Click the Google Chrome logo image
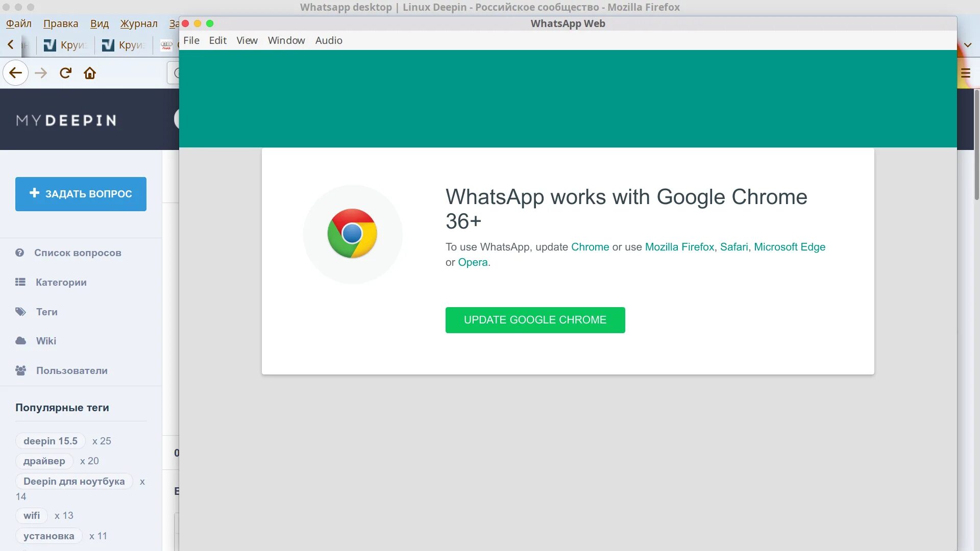Viewport: 980px width, 551px height. click(352, 234)
